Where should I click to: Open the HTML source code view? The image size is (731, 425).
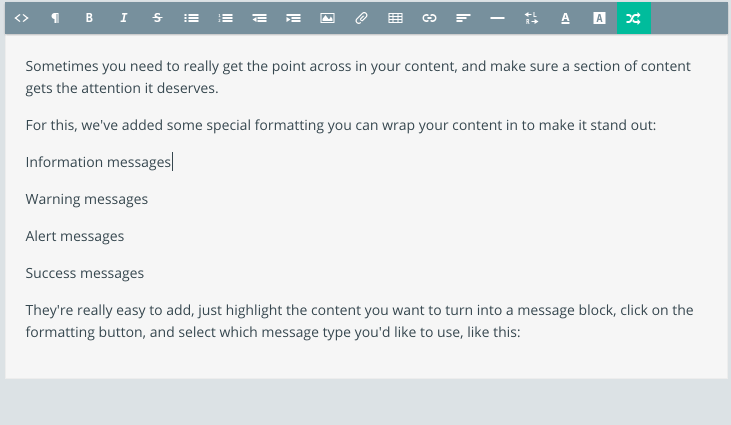[x=21, y=18]
